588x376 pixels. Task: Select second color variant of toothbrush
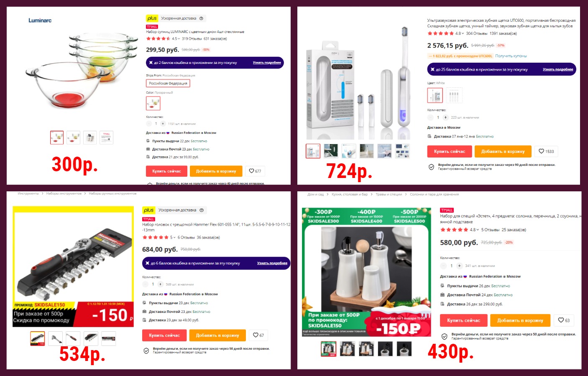coord(454,96)
